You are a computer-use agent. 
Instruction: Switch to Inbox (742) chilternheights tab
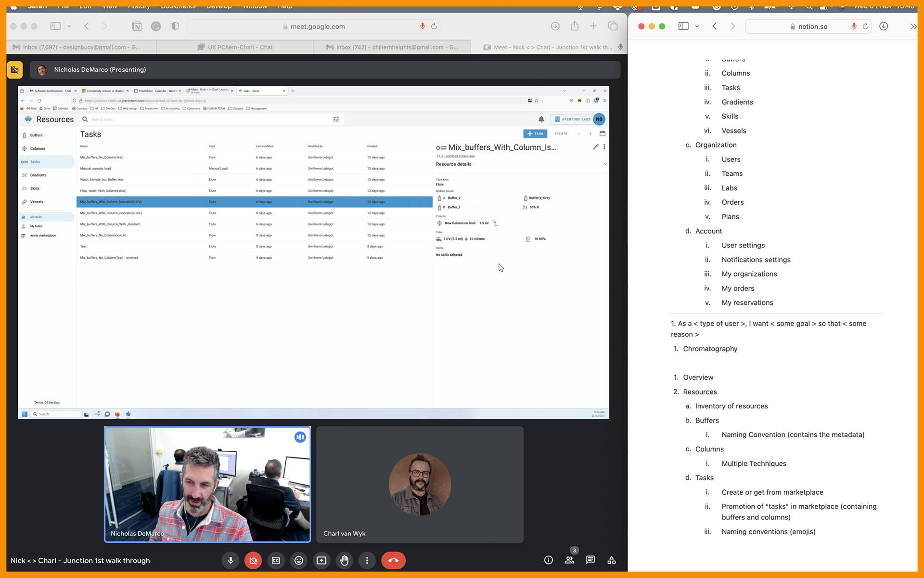392,47
